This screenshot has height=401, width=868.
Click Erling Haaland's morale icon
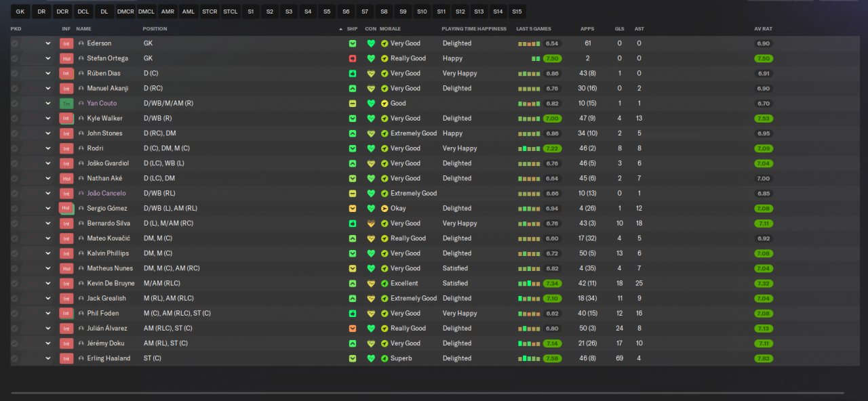(384, 358)
